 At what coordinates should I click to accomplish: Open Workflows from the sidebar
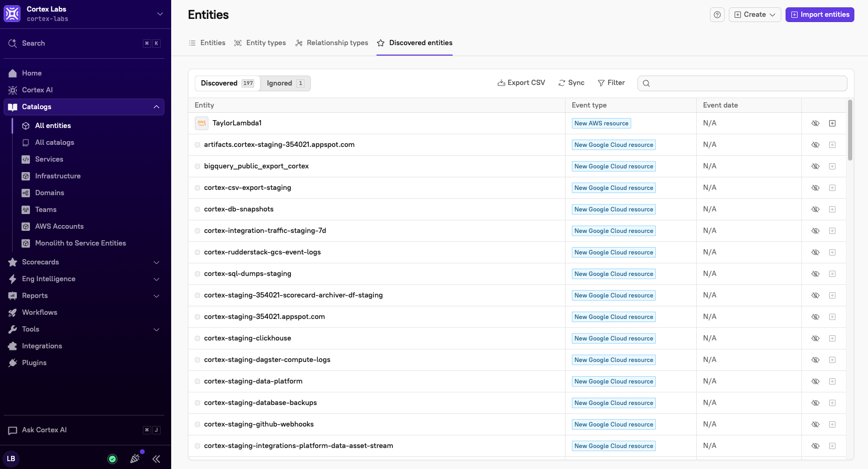39,313
